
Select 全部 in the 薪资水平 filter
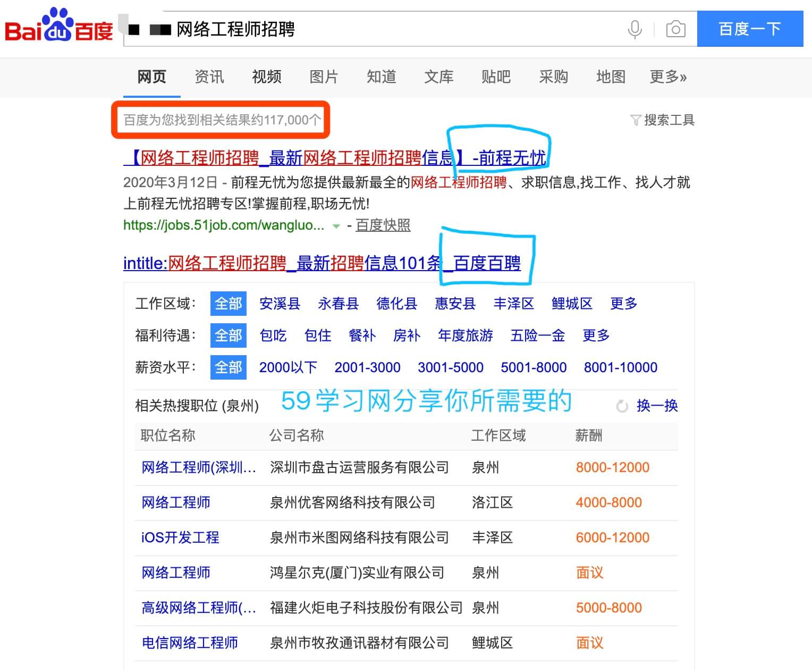coord(228,367)
